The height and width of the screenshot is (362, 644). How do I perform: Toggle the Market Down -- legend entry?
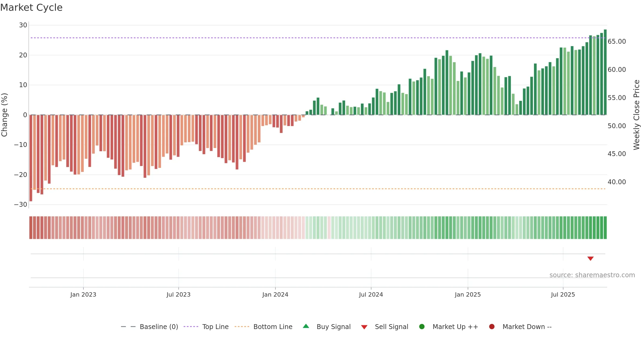pyautogui.click(x=520, y=327)
